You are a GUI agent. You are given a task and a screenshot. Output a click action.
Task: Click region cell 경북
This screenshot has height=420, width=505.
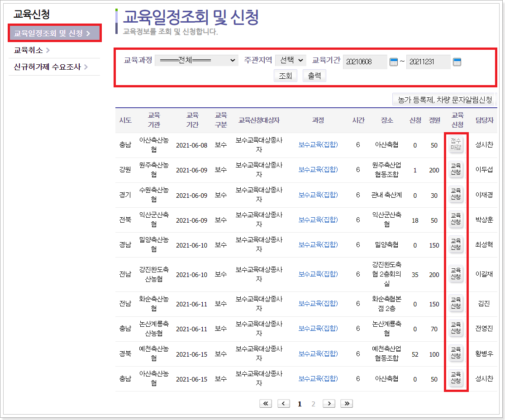tap(125, 353)
